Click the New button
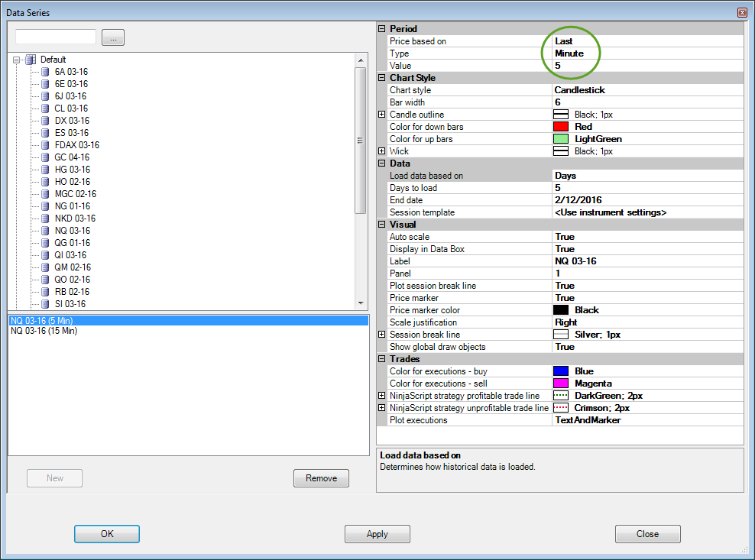Screen dimensions: 755x560 (54, 478)
